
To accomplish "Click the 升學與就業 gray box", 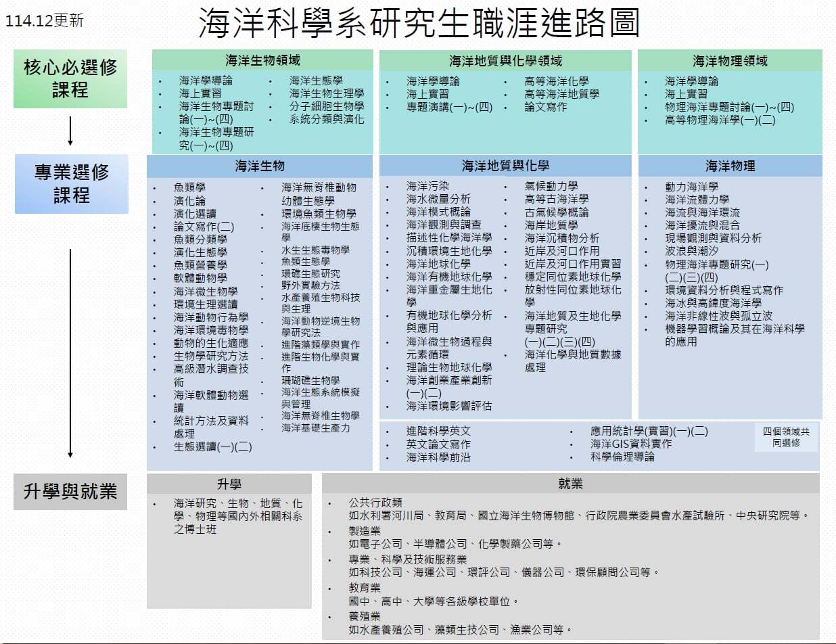I will pos(70,491).
